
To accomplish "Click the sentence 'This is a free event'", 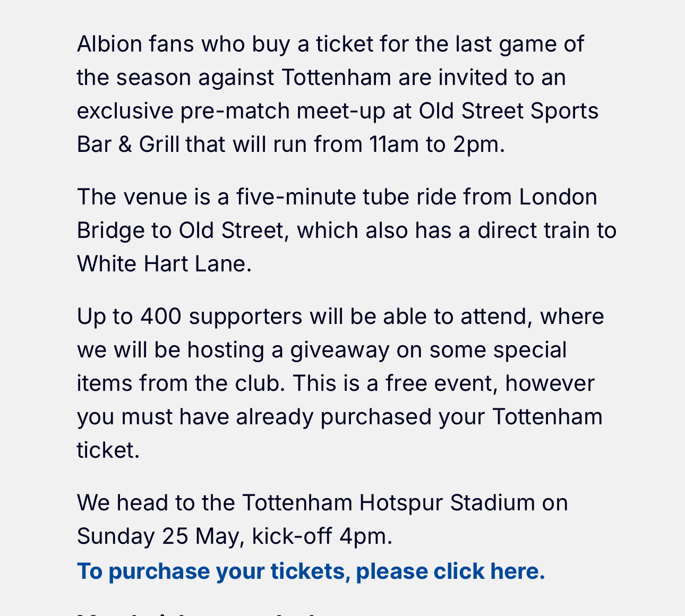I will click(x=395, y=383).
